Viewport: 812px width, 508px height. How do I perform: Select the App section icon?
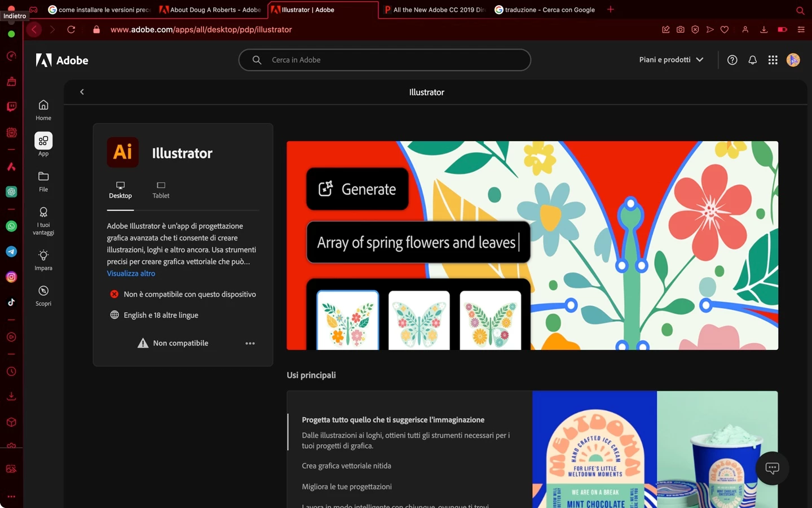click(43, 141)
